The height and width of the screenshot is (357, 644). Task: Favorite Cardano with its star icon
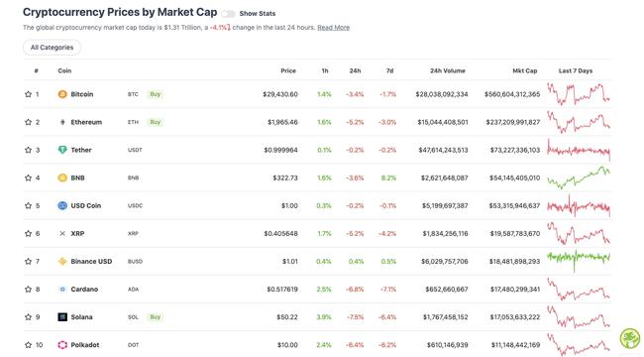[28, 290]
